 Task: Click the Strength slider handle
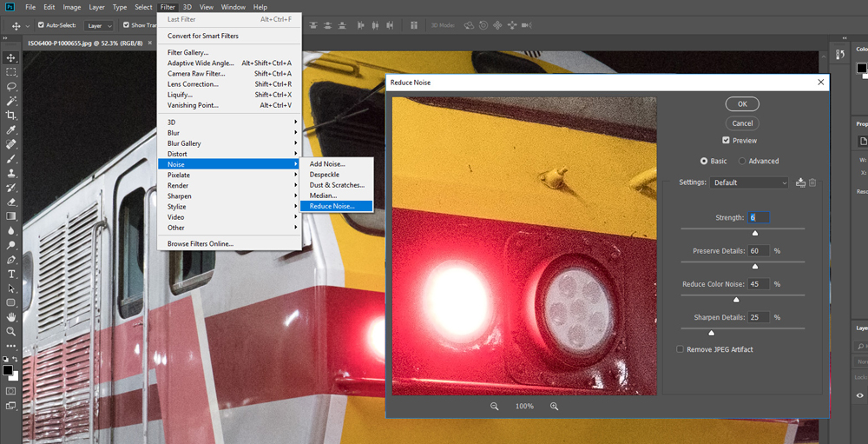point(754,234)
